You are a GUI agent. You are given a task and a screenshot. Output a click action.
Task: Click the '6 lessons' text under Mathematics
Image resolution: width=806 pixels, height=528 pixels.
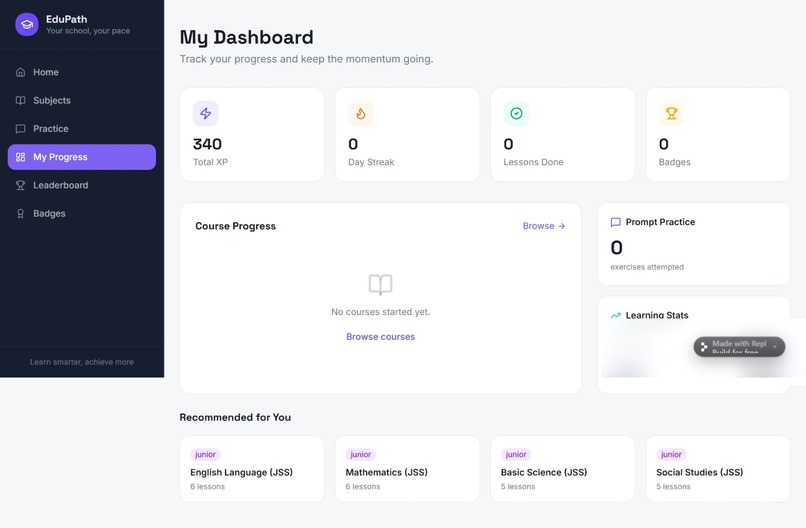[x=363, y=486]
